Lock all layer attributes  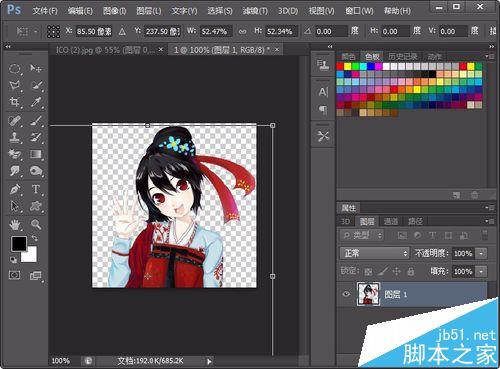pos(411,271)
